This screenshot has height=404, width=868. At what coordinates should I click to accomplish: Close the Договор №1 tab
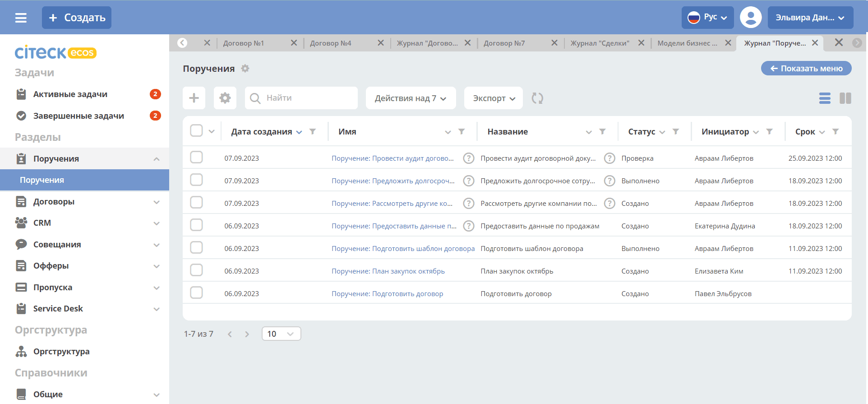pyautogui.click(x=294, y=43)
